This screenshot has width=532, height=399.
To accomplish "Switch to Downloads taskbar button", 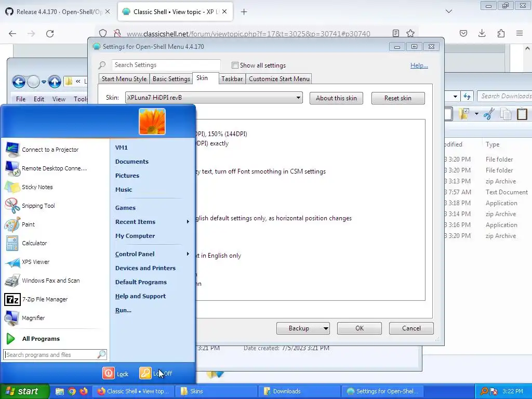I will 299,391.
